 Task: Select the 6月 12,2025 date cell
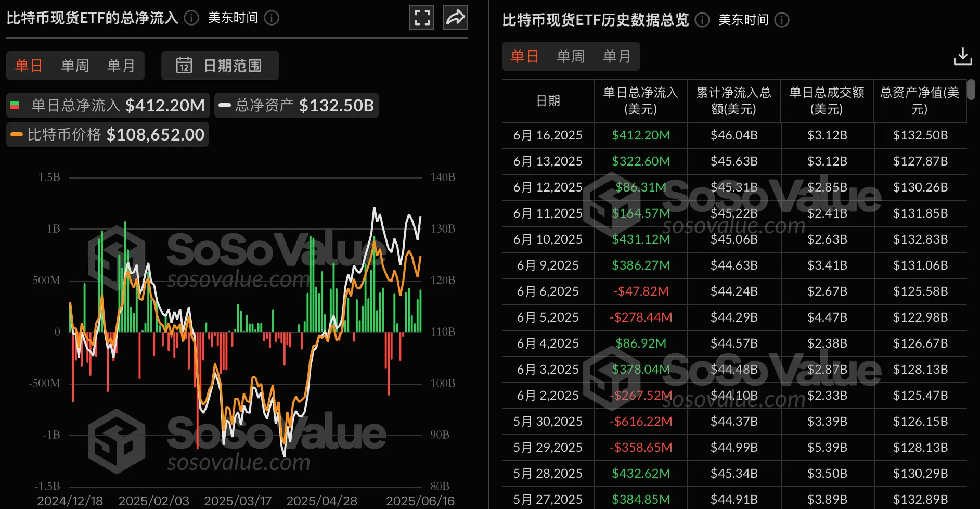[x=548, y=187]
